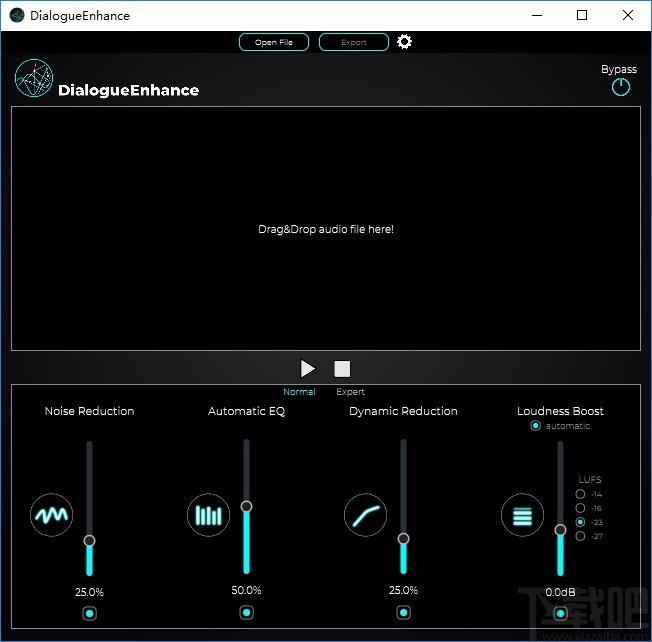
Task: Click the Automatic EQ slider handle
Action: pos(247,506)
